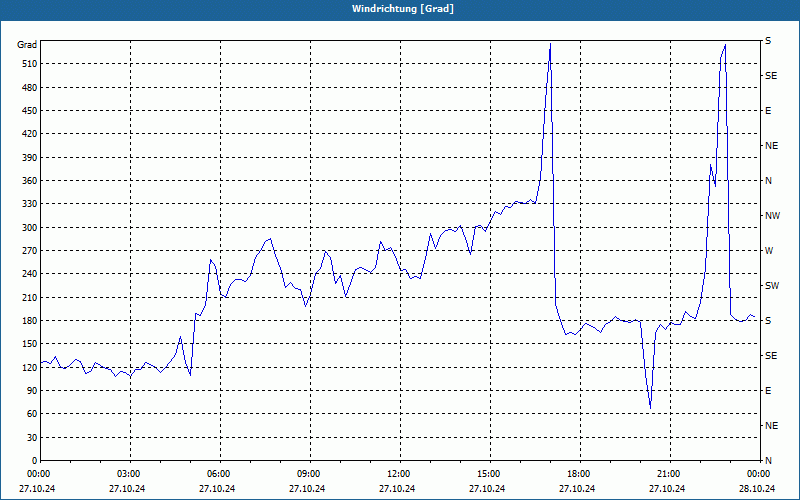
Task: Click the 480 value on the Grad axis
Action: [30, 87]
